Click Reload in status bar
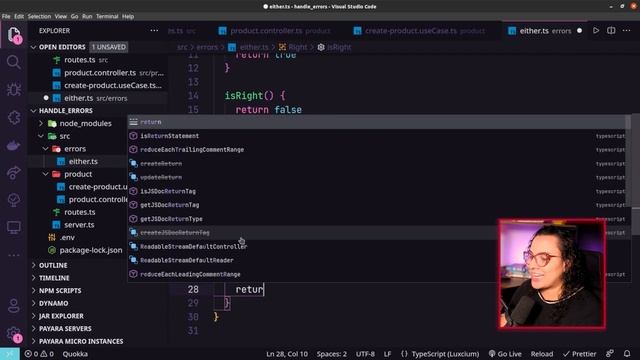640x360 pixels. pyautogui.click(x=542, y=354)
